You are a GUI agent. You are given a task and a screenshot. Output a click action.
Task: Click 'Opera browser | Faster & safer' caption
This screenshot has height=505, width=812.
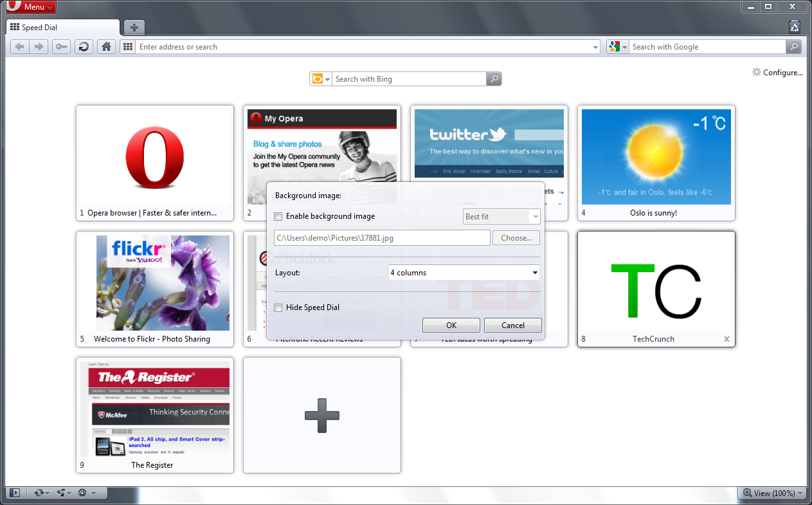(x=152, y=213)
